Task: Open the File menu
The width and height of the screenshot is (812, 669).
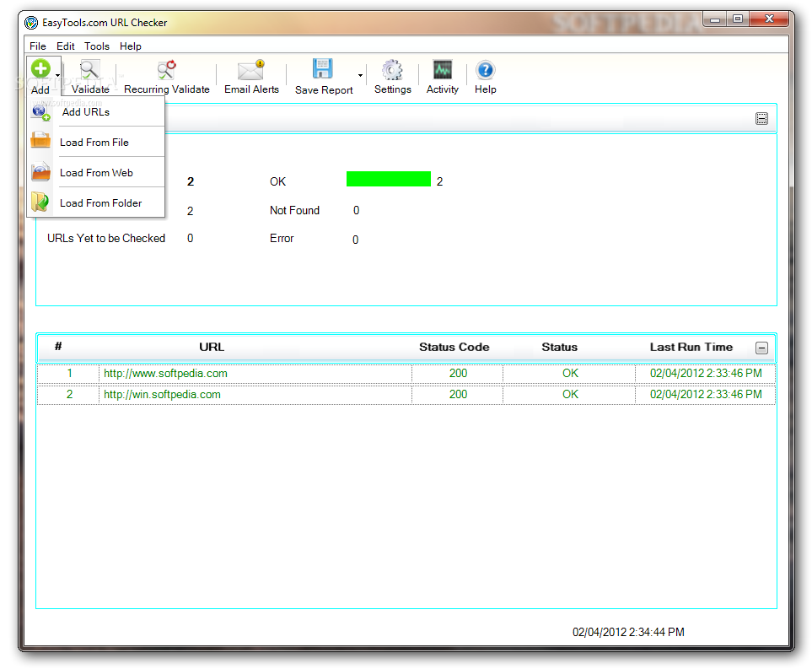Action: coord(38,46)
